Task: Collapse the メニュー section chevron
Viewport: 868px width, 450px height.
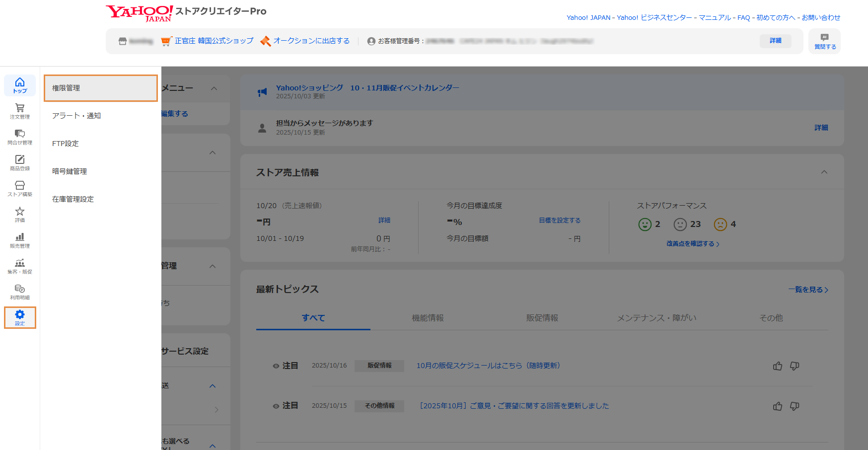Action: point(214,88)
